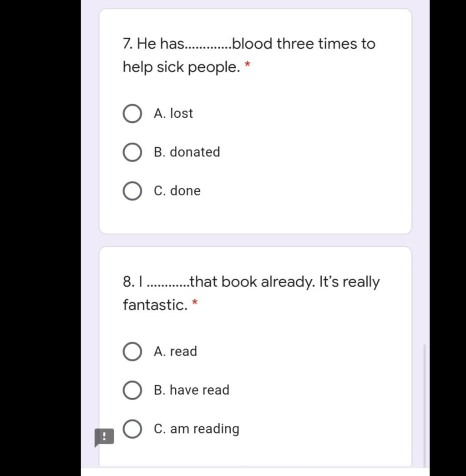
Task: Click question 8 'that book already' heading
Action: (x=251, y=282)
